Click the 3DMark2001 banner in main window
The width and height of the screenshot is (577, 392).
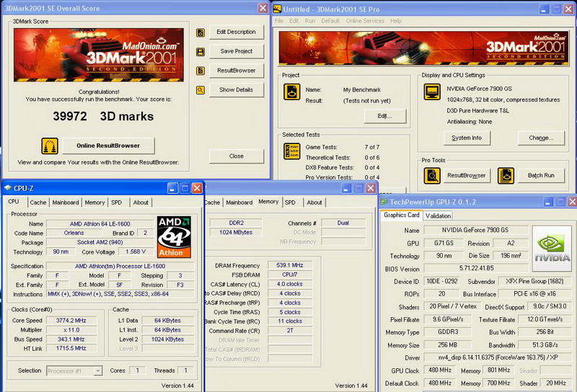(423, 48)
